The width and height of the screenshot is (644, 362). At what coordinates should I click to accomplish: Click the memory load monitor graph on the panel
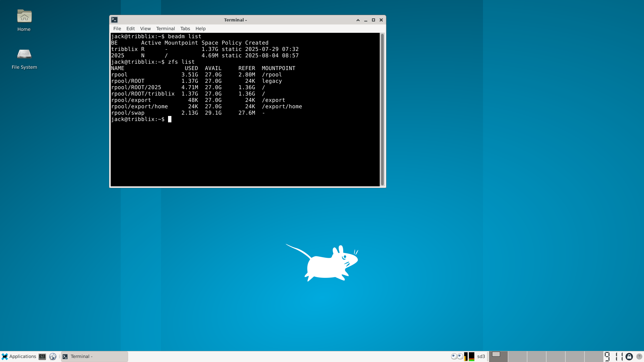(x=472, y=357)
